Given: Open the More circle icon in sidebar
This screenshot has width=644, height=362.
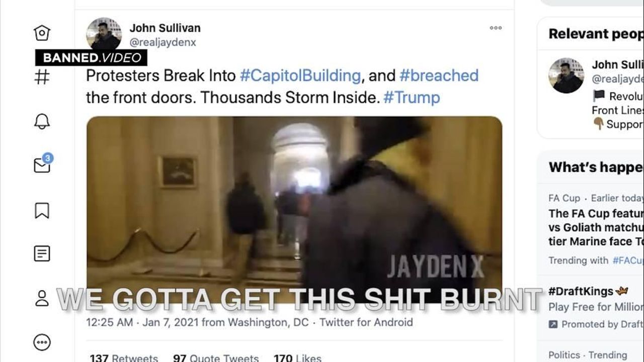Looking at the screenshot, I should tap(42, 342).
